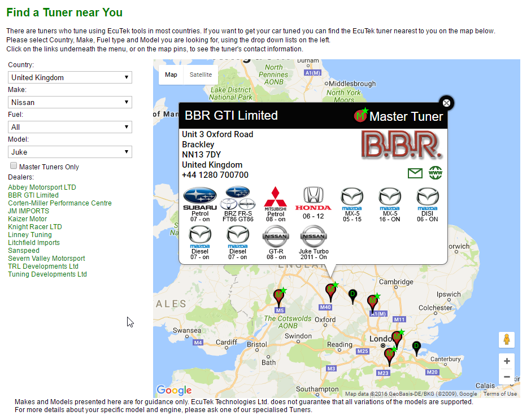Zoom in the map with plus button

pyautogui.click(x=507, y=361)
